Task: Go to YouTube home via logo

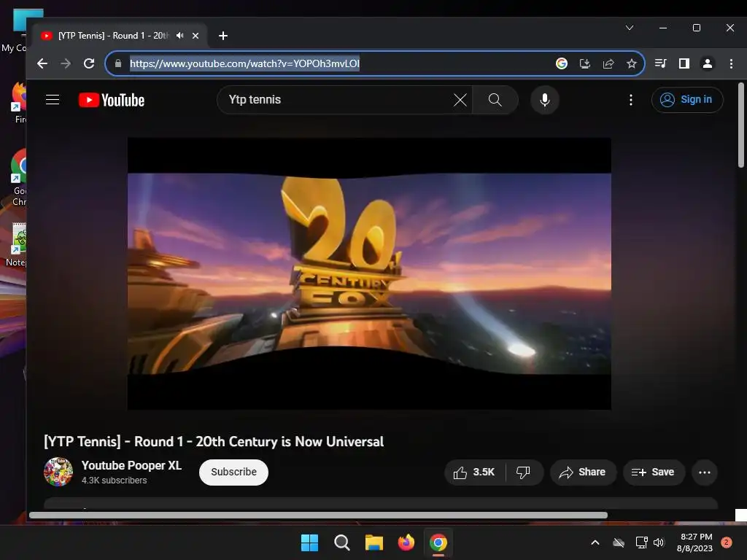Action: [112, 100]
